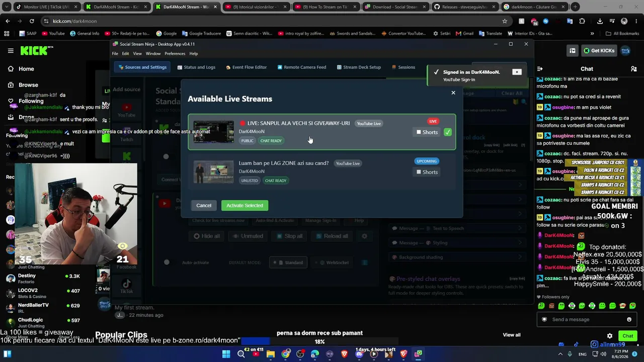Click View all for Popular Clips

tap(512, 335)
